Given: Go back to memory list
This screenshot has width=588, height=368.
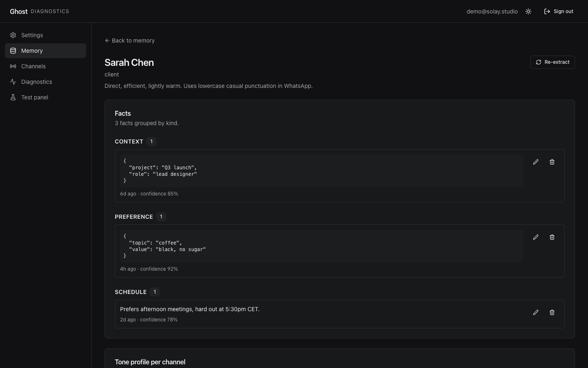Looking at the screenshot, I should [x=129, y=40].
